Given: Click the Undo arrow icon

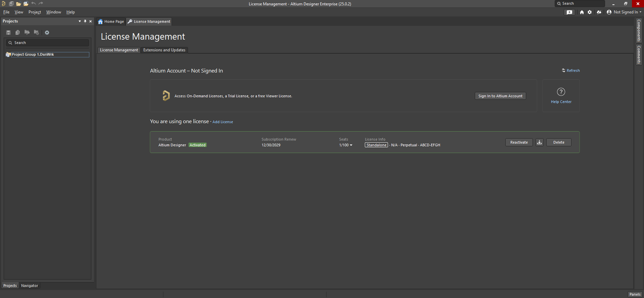Looking at the screenshot, I should coord(34,4).
